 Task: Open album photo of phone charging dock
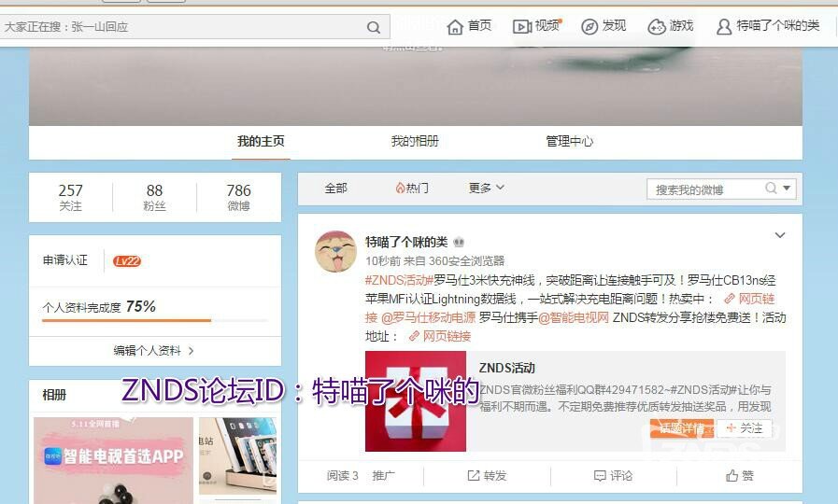pos(238,456)
